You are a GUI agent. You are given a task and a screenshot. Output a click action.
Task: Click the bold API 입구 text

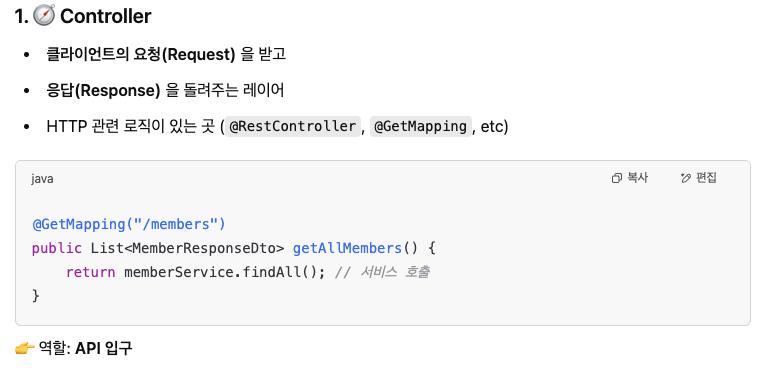tap(103, 349)
